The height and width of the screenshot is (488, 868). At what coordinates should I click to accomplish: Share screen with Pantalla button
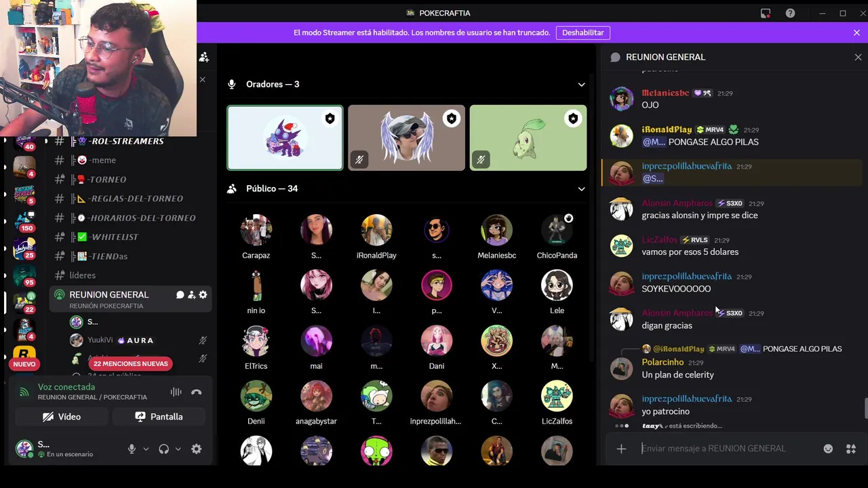tap(159, 417)
